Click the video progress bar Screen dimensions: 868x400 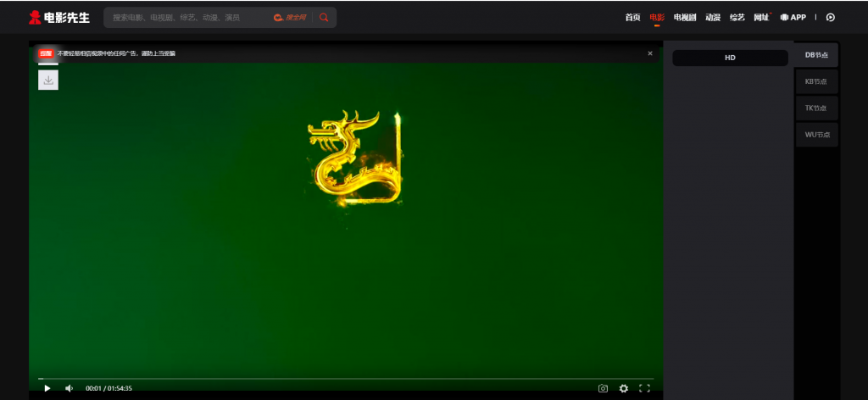click(346, 379)
